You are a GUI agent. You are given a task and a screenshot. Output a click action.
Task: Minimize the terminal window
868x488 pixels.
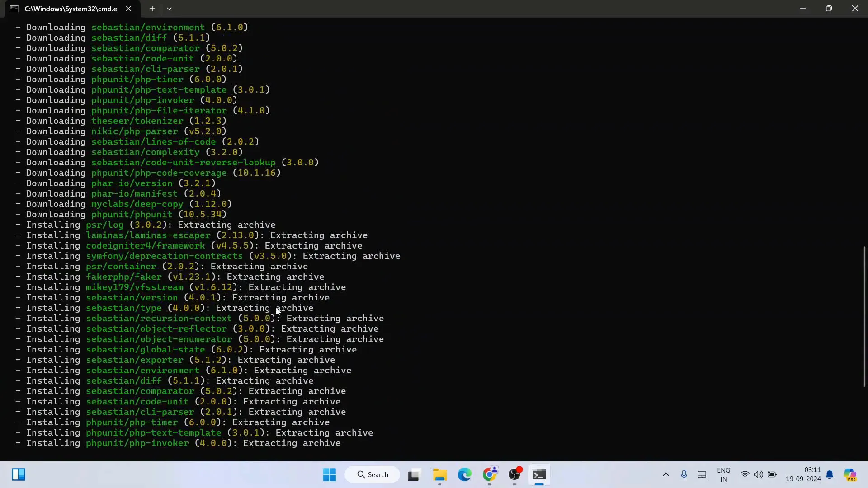tap(802, 9)
